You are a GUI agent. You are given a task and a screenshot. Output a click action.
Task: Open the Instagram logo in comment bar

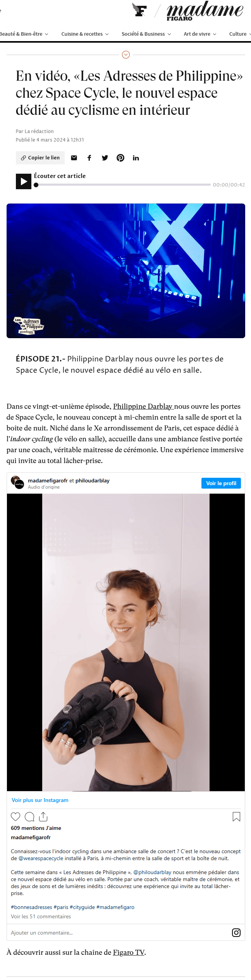click(x=236, y=933)
